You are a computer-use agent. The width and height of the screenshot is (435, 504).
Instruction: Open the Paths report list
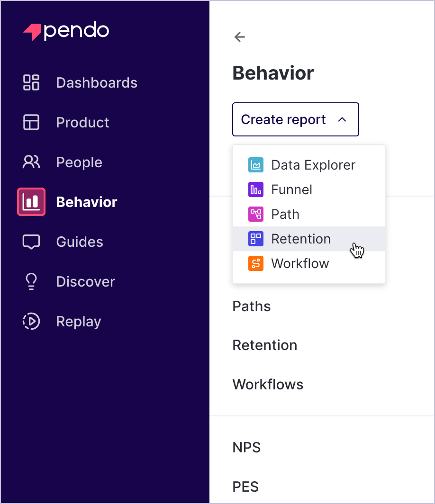coord(252,306)
